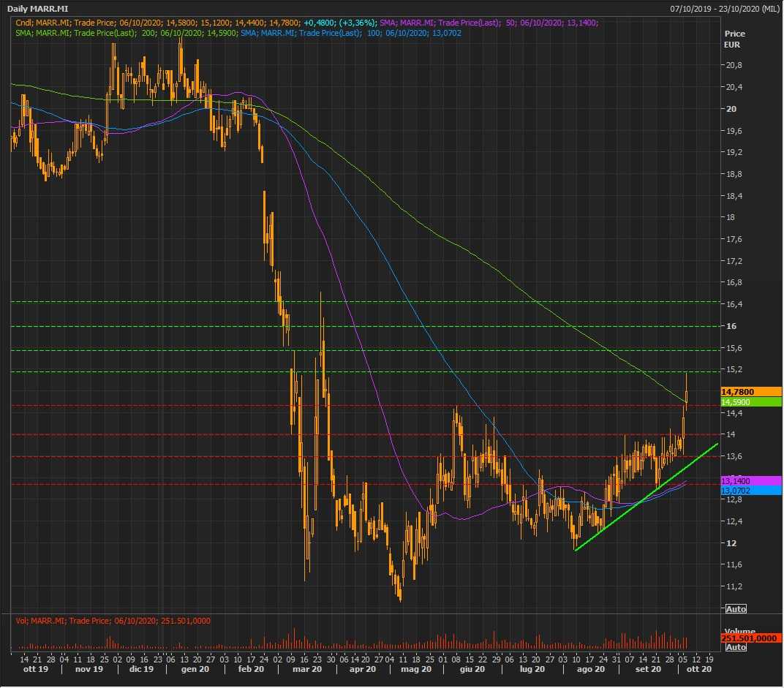Click the green SMA 200 legend entry
The image size is (784, 688).
click(126, 33)
